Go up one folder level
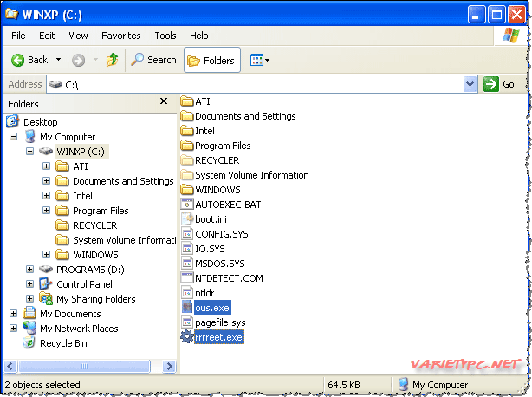 point(113,60)
